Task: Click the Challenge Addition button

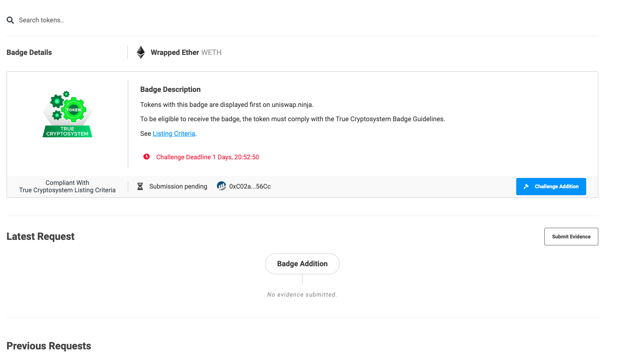Action: click(551, 186)
